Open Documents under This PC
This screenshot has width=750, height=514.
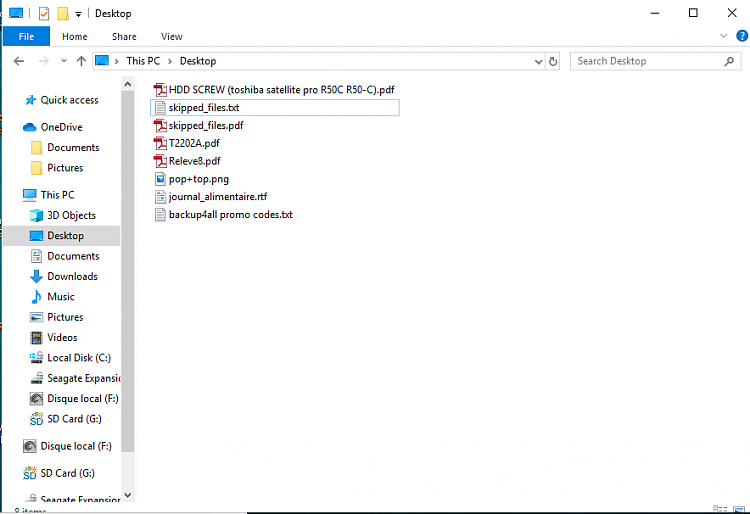coord(65,256)
